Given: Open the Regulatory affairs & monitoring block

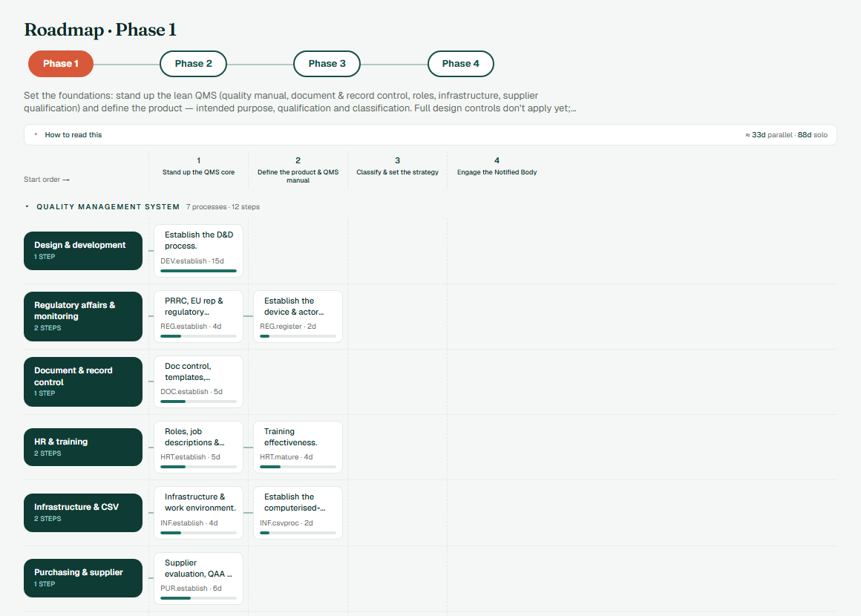Looking at the screenshot, I should pyautogui.click(x=83, y=316).
